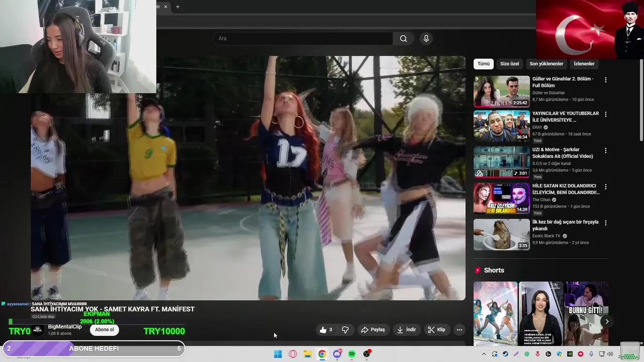Subscribe with the 'Abone ol' button

tap(105, 330)
